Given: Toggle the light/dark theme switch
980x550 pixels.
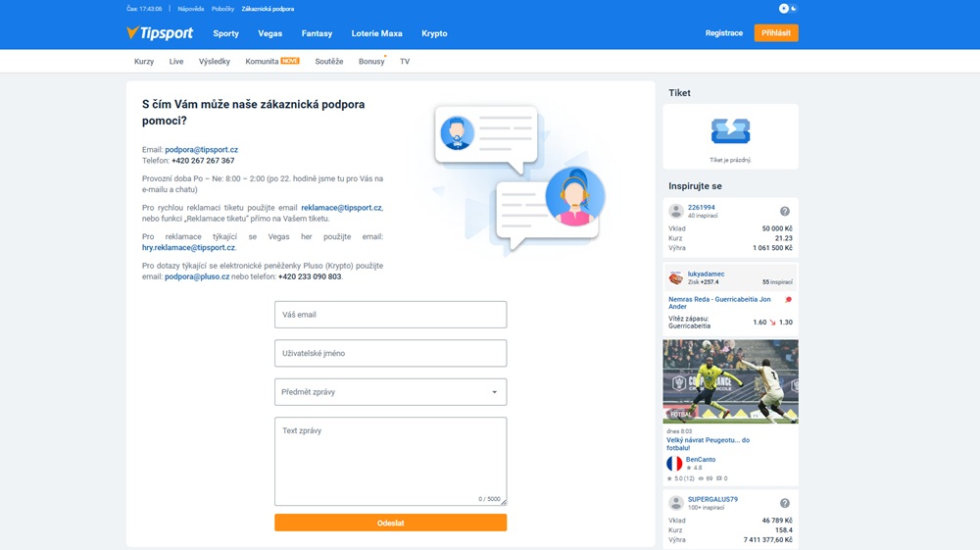Looking at the screenshot, I should click(x=788, y=9).
